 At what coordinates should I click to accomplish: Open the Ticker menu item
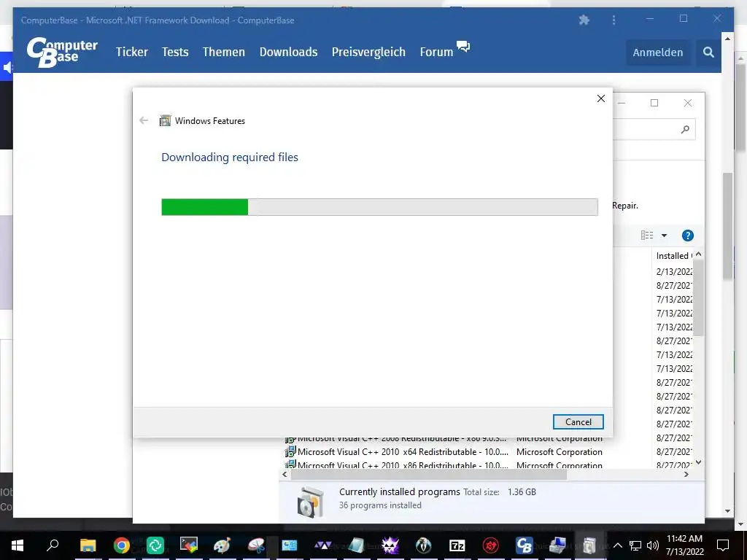point(132,52)
